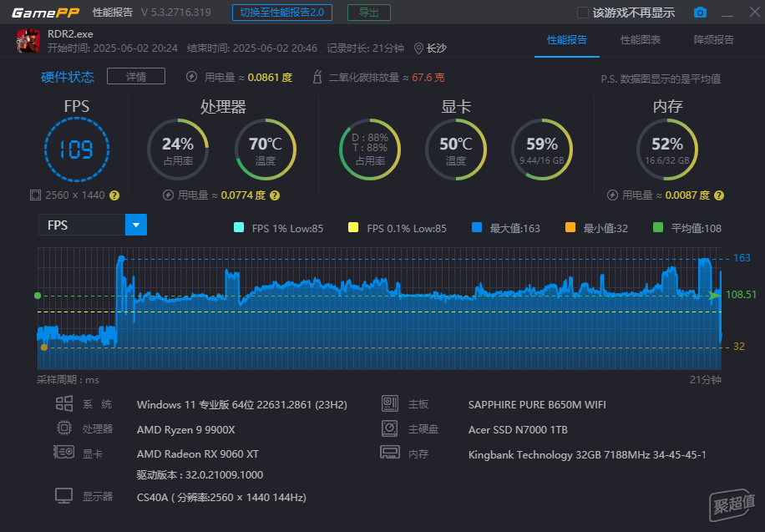Screen dimensions: 765x532
Task: Click the CPU chip icon beside 处理器
Action: (x=64, y=428)
